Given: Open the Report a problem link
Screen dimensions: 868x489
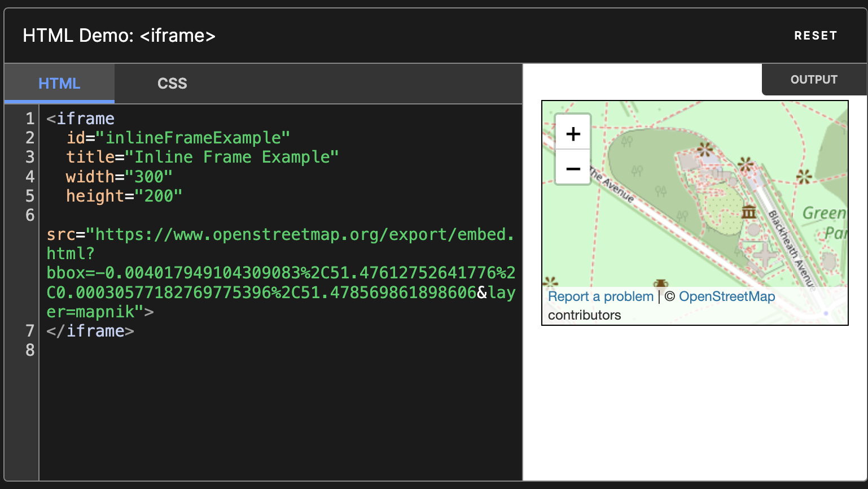Looking at the screenshot, I should click(x=600, y=296).
